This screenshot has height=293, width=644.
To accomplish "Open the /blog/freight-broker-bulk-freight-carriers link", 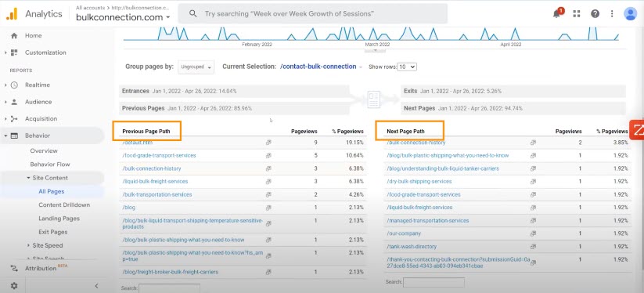I will click(170, 272).
